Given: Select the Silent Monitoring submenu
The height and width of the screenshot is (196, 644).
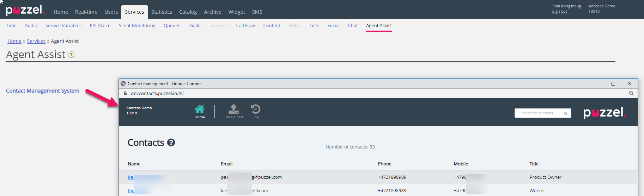Looking at the screenshot, I should (x=137, y=26).
